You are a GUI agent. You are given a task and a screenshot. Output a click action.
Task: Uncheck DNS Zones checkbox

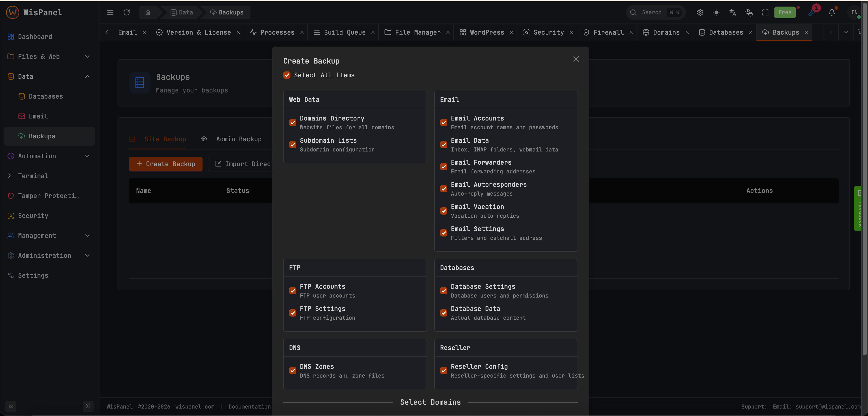pyautogui.click(x=292, y=371)
